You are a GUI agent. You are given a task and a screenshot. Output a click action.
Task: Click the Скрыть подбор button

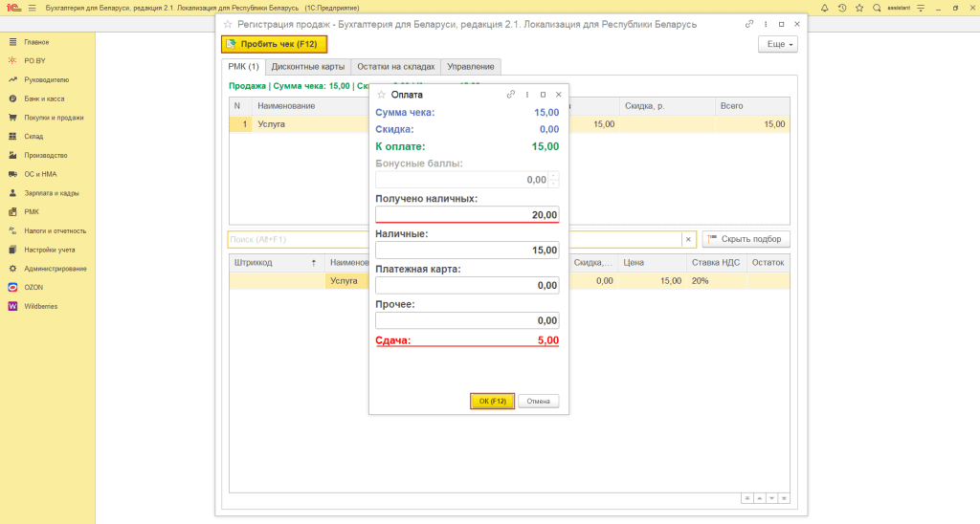(746, 239)
